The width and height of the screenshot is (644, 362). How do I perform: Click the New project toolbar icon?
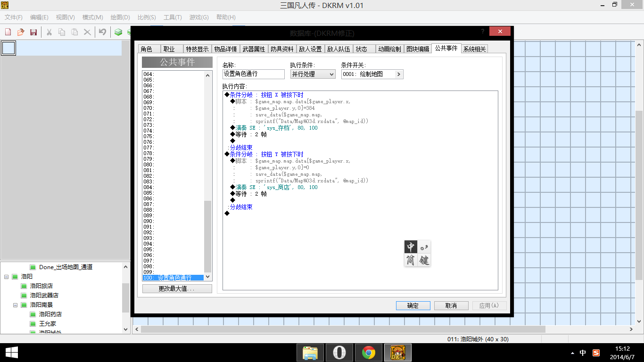click(8, 32)
